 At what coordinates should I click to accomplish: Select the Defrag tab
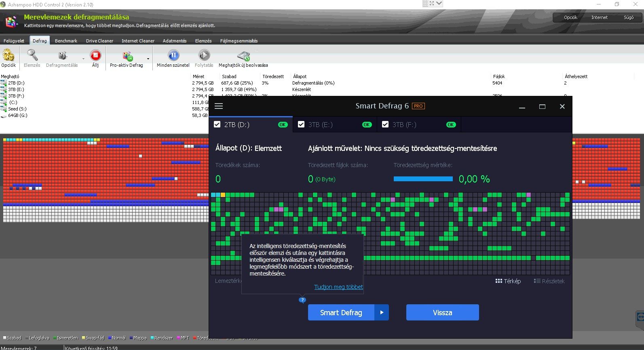[x=40, y=40]
